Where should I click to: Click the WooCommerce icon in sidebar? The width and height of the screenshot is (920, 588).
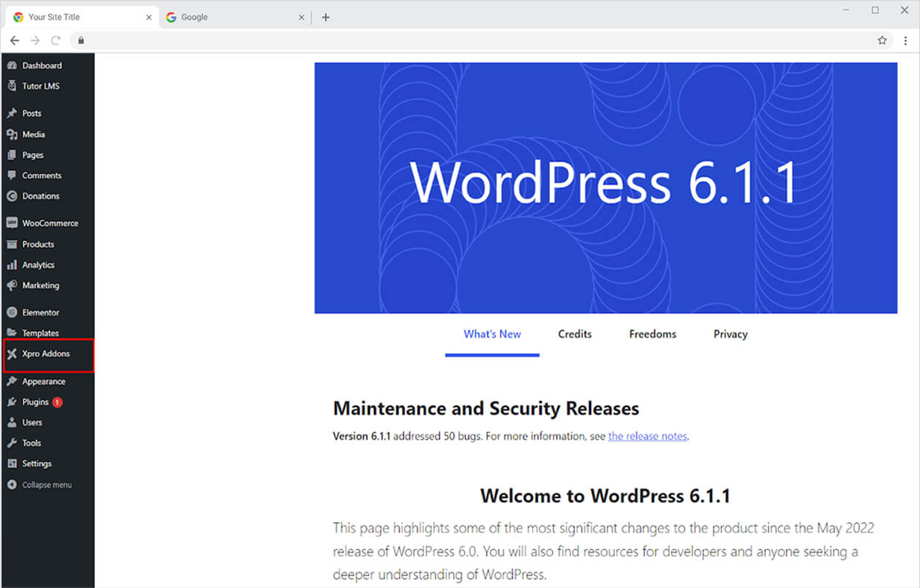[12, 223]
